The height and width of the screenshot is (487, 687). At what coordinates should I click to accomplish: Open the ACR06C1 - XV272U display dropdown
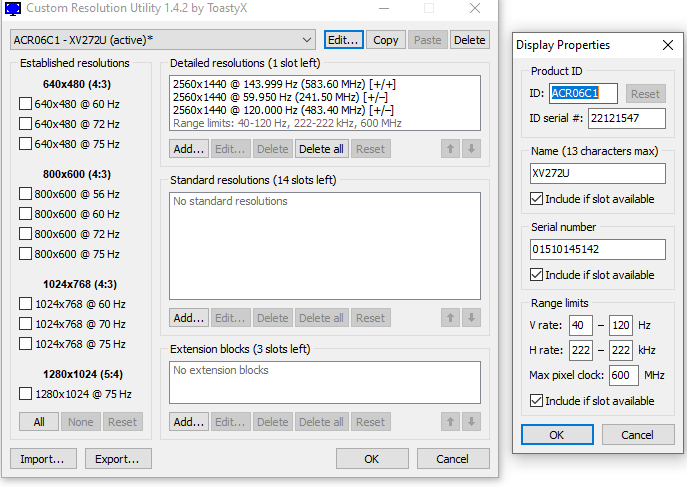point(163,40)
